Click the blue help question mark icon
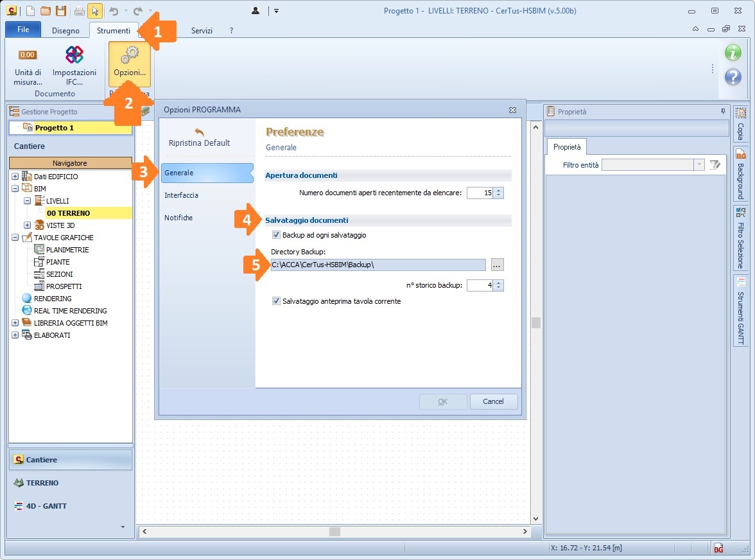This screenshot has width=755, height=560. click(733, 77)
